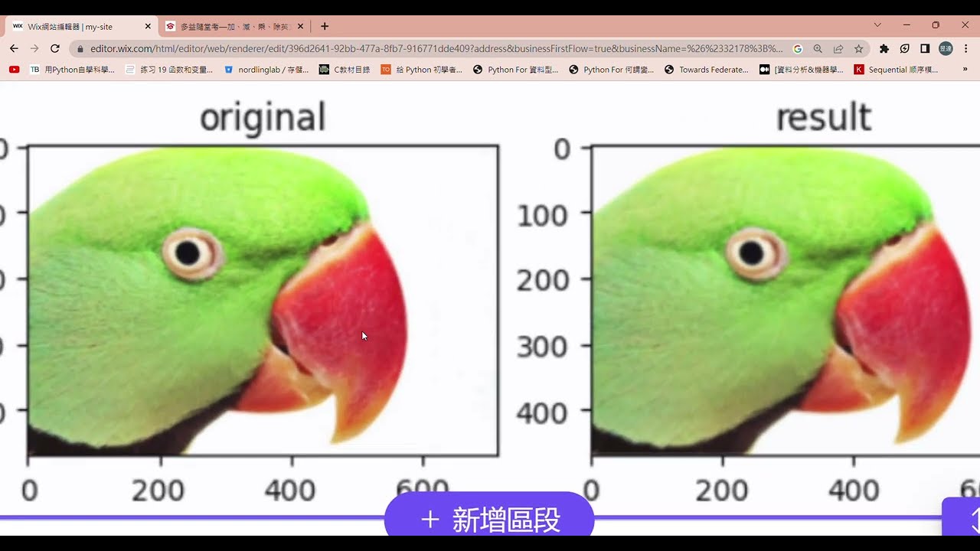Select the result parrot image plot

(786, 301)
